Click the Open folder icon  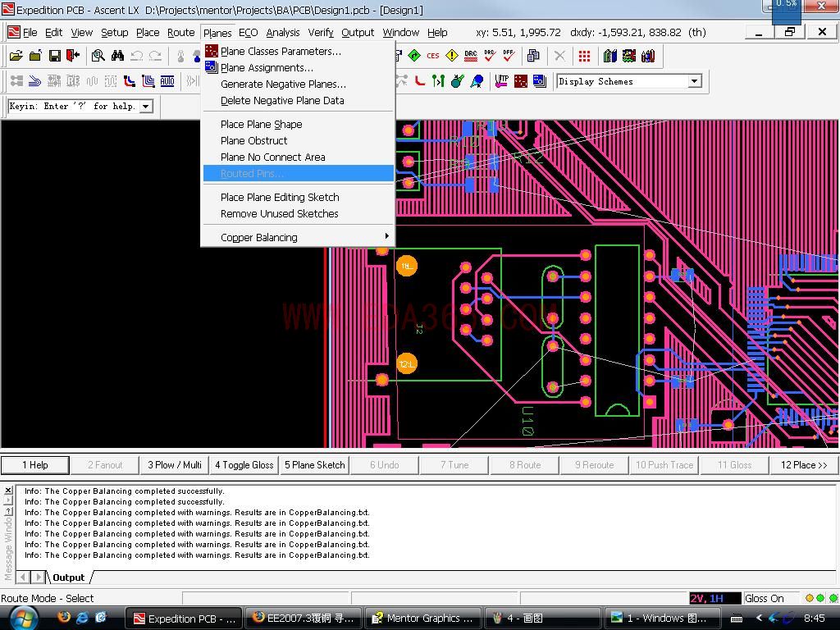point(16,56)
